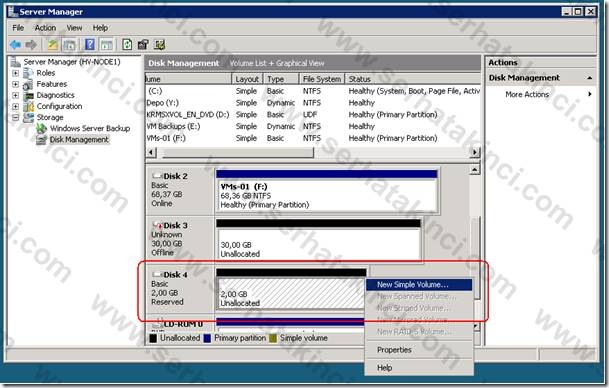The height and width of the screenshot is (388, 609).
Task: Click the blue Primary partition legend swatch
Action: tap(207, 338)
